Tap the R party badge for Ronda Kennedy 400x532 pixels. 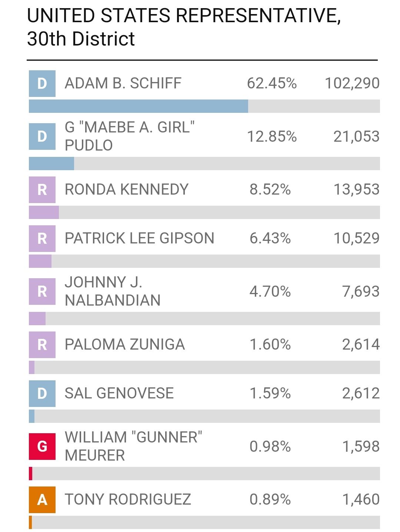click(x=42, y=190)
